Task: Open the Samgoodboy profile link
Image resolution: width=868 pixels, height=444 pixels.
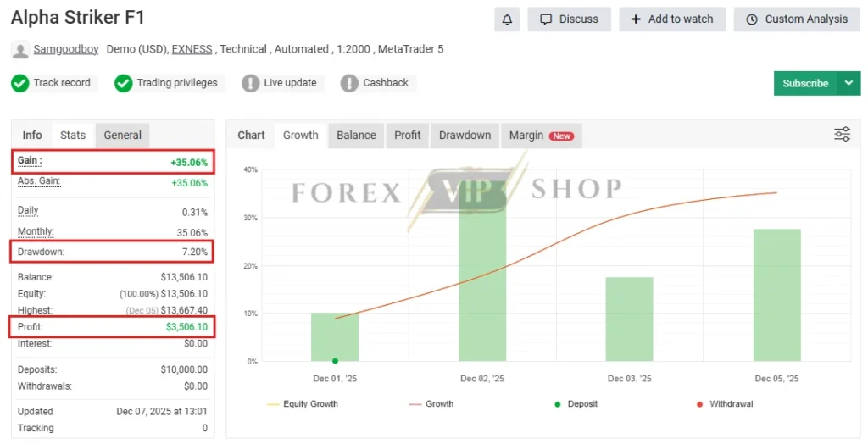Action: pos(66,49)
